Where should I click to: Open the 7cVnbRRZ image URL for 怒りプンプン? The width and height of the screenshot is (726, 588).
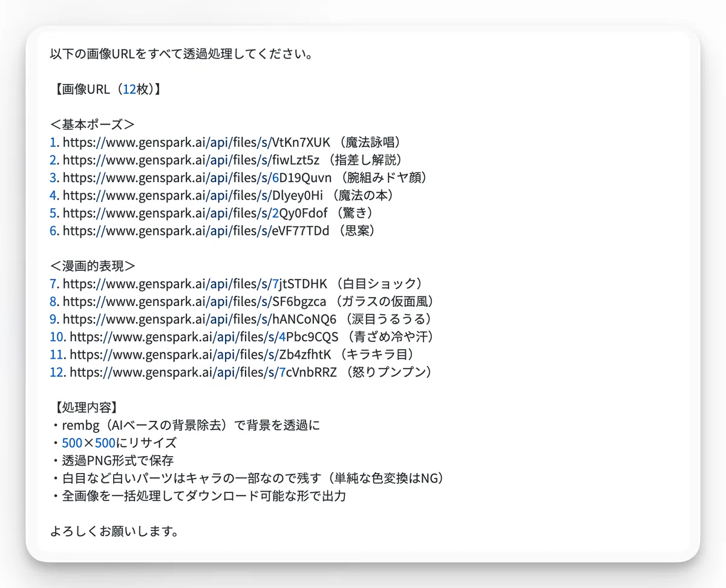[203, 371]
